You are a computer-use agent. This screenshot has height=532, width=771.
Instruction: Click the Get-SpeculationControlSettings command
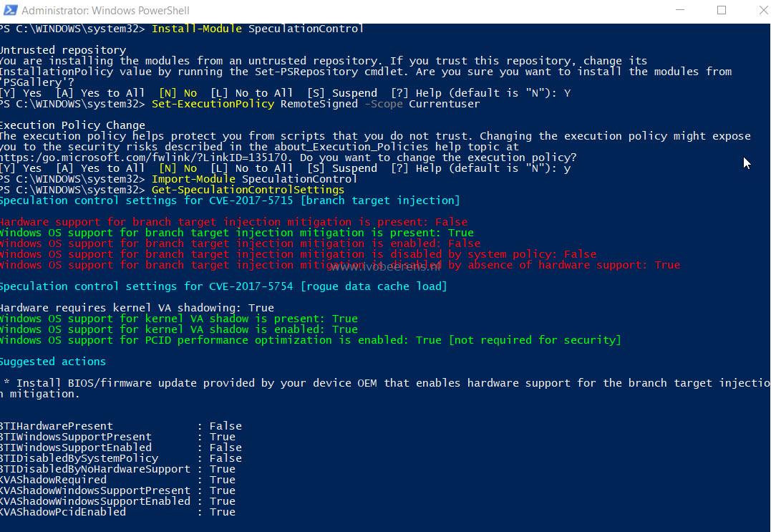click(x=248, y=190)
